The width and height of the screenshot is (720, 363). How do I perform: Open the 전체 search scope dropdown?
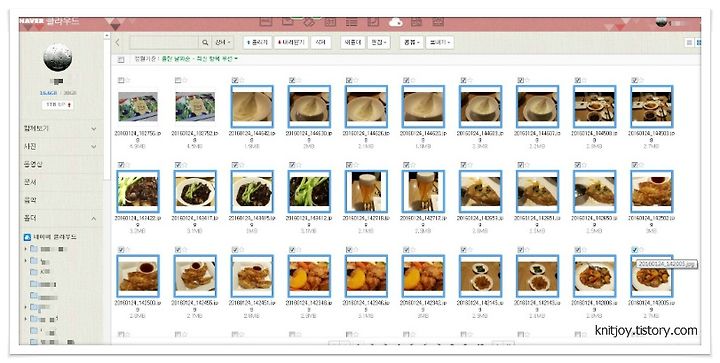[x=223, y=42]
